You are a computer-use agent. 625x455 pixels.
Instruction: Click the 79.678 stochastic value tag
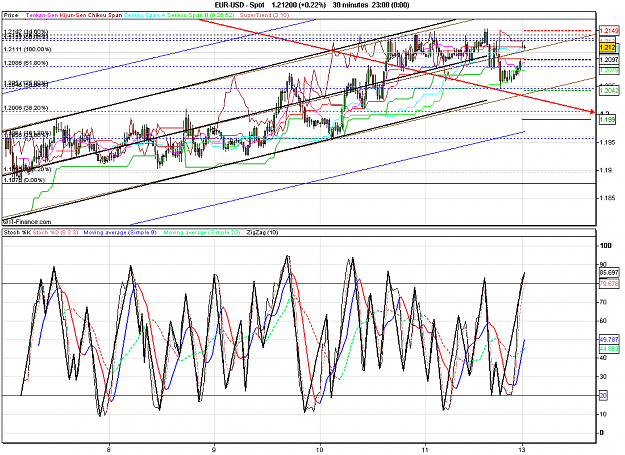point(609,284)
